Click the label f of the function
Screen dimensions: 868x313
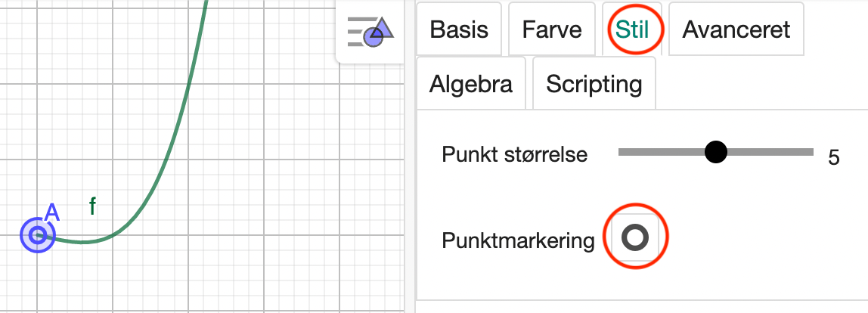point(92,206)
